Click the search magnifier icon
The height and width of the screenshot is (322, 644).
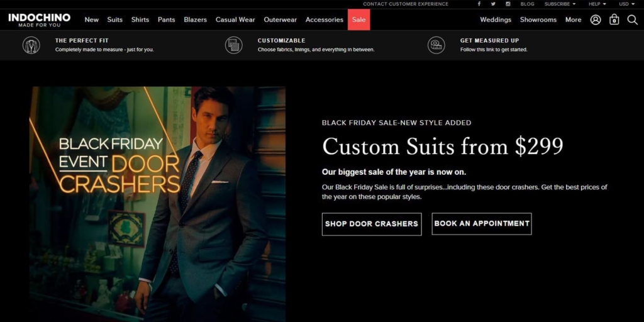pos(632,19)
